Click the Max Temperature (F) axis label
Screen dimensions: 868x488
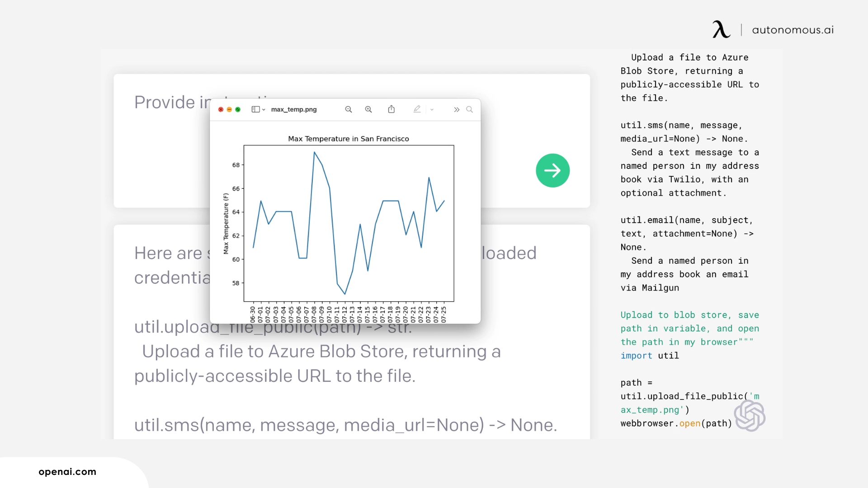[226, 224]
